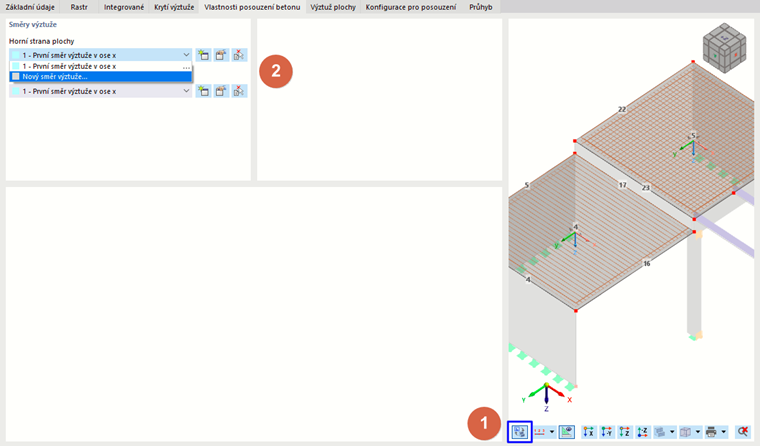
Task: Click line label 16 in model
Action: pyautogui.click(x=647, y=264)
